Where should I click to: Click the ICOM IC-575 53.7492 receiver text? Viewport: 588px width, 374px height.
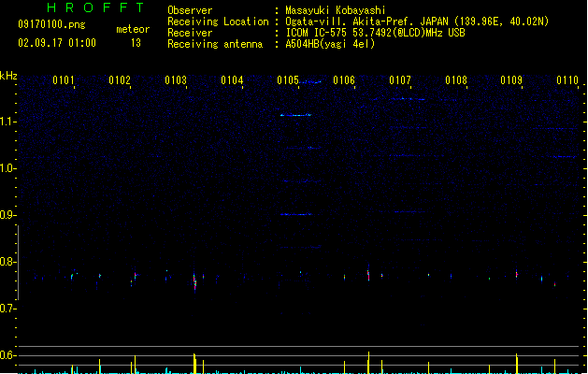[376, 33]
